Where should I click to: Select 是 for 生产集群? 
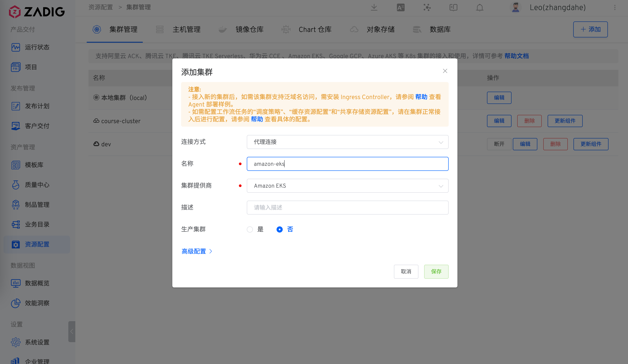[x=255, y=229]
